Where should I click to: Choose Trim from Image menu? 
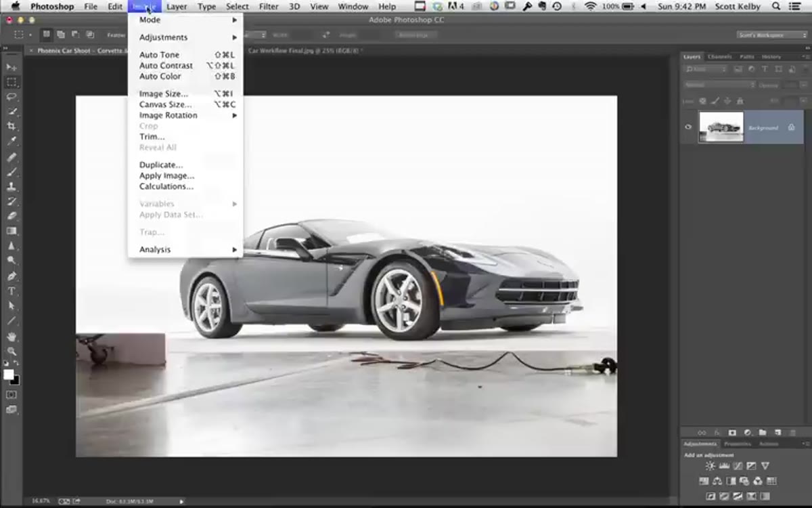click(185, 137)
